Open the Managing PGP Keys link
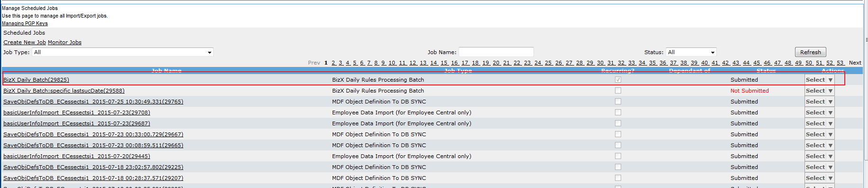 [25, 23]
